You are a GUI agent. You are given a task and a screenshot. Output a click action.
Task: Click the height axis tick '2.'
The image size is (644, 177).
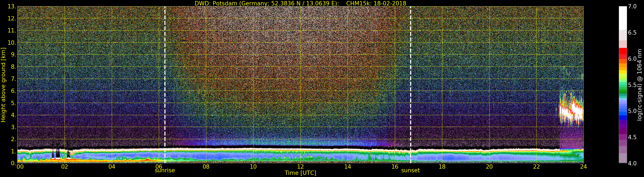point(14,139)
